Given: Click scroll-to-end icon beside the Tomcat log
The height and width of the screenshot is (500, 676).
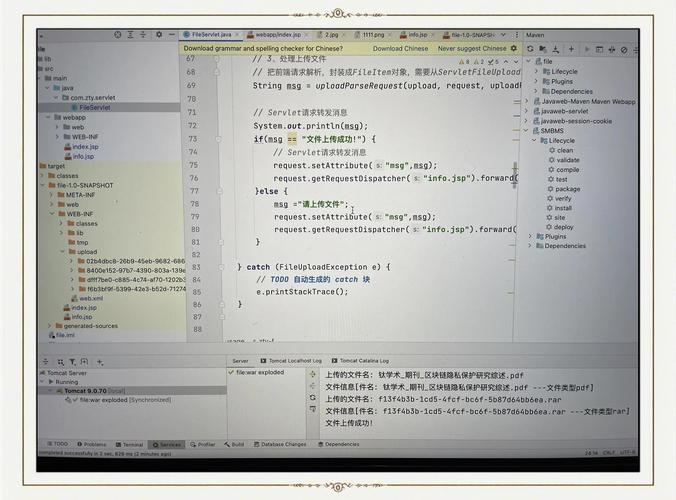Looking at the screenshot, I should coord(313,409).
